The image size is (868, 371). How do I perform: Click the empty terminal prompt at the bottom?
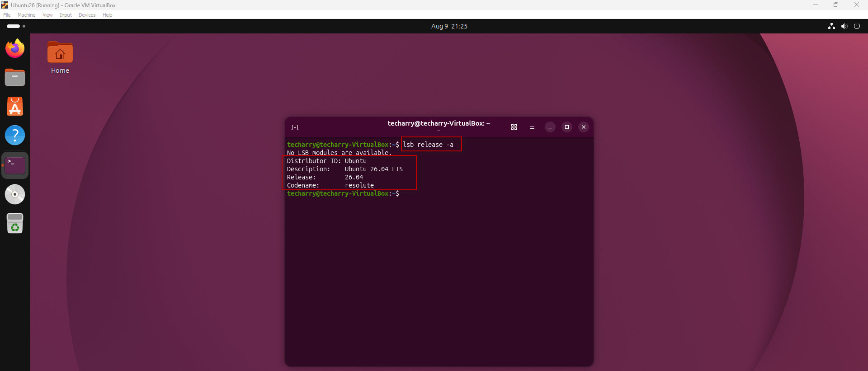coord(343,193)
